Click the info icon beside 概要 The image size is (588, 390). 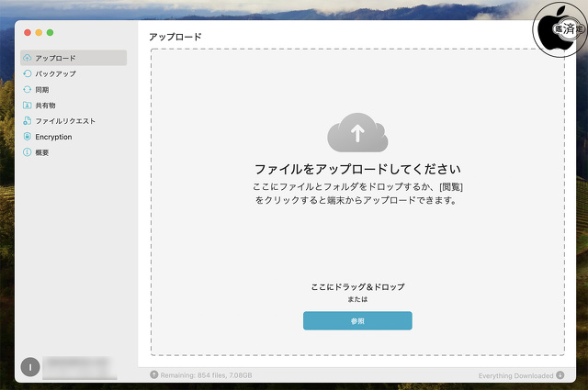tap(27, 152)
